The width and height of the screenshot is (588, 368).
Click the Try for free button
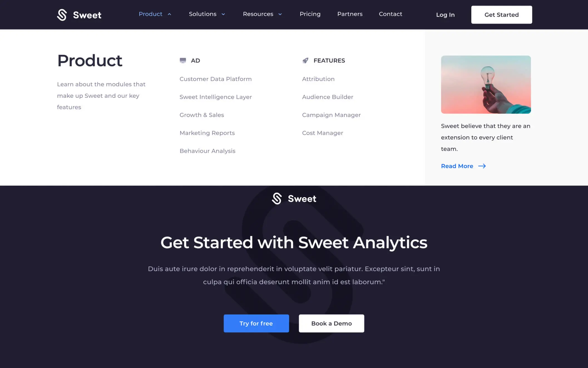[x=256, y=323]
